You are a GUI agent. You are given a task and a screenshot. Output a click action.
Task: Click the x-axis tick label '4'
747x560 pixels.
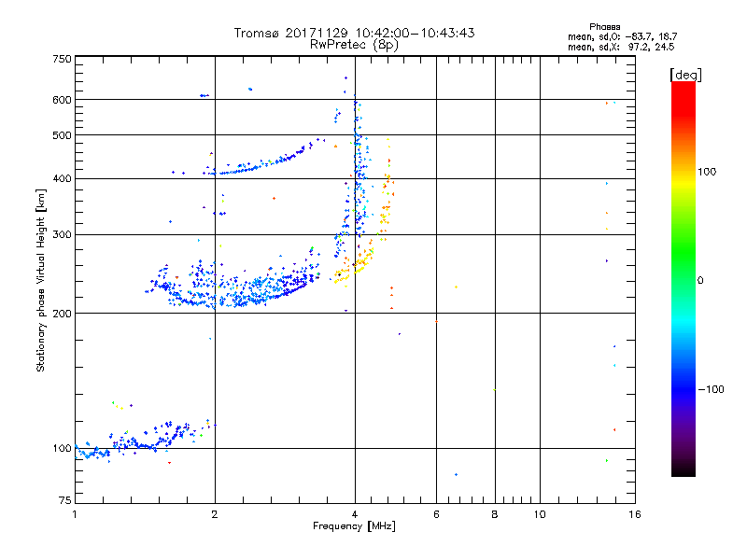(x=355, y=514)
